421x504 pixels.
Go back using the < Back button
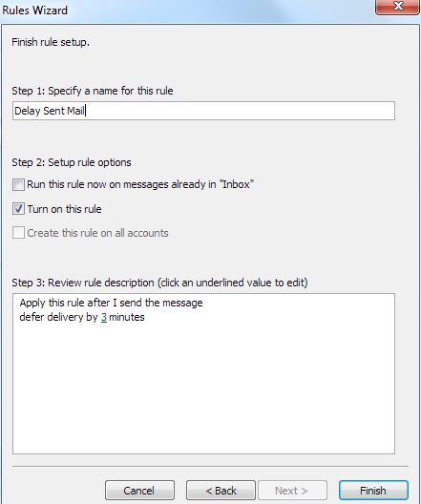tap(221, 491)
